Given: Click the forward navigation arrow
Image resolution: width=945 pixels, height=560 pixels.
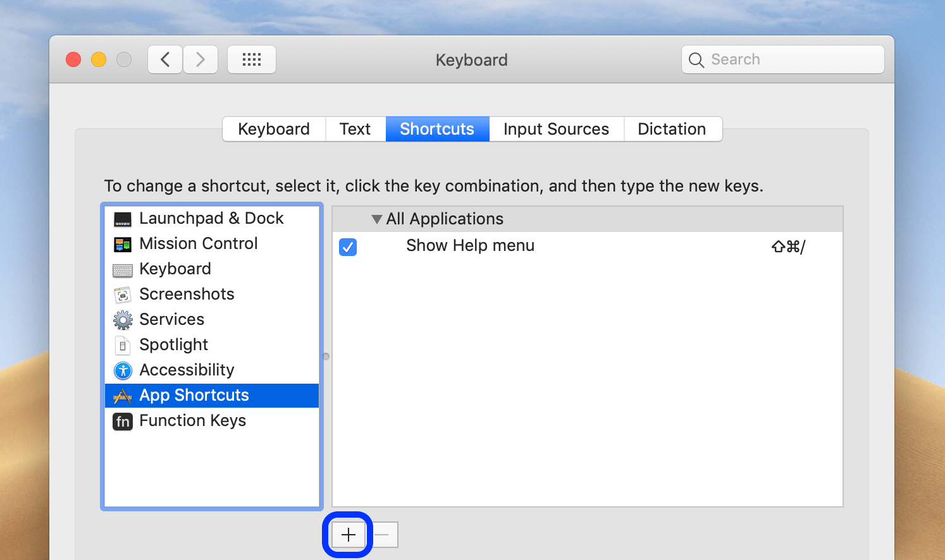Looking at the screenshot, I should (200, 59).
